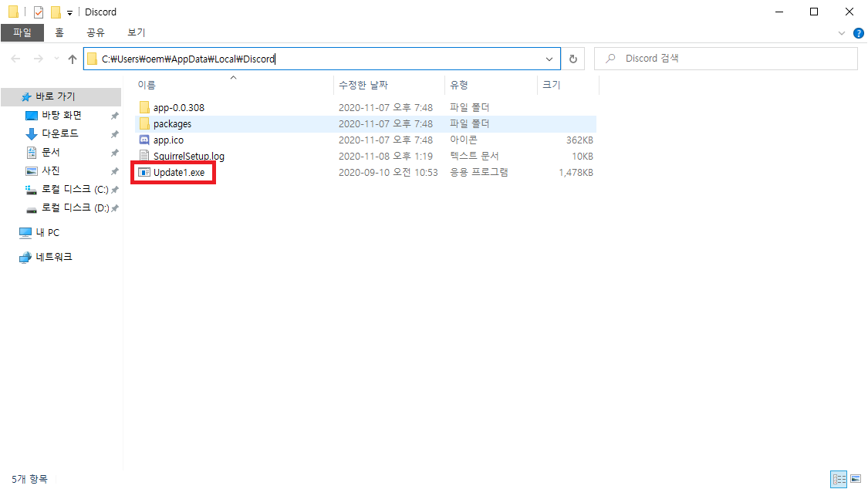Switch to large icons view
The image size is (868, 489).
click(x=856, y=479)
